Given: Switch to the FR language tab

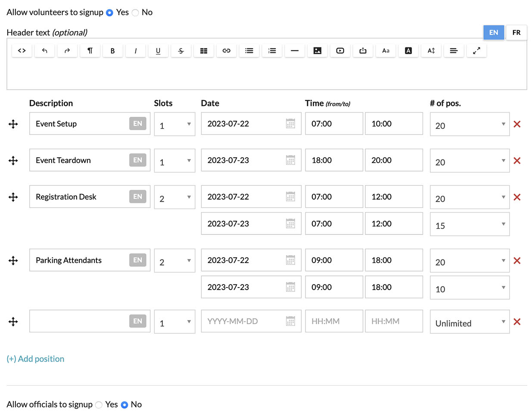Looking at the screenshot, I should [x=516, y=33].
